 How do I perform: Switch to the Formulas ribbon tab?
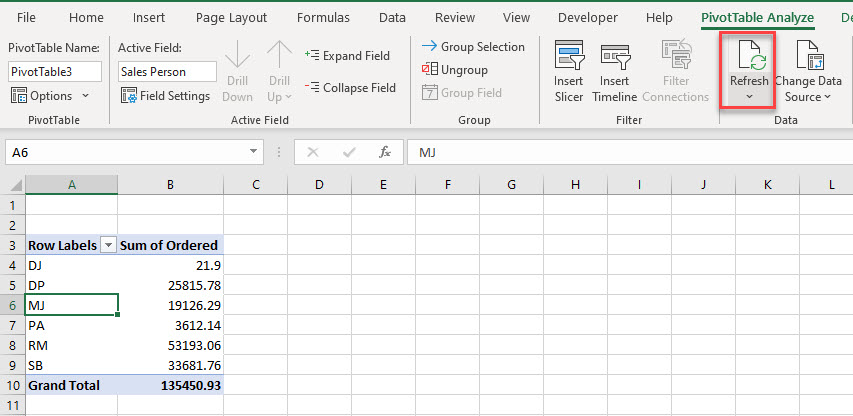[x=322, y=17]
